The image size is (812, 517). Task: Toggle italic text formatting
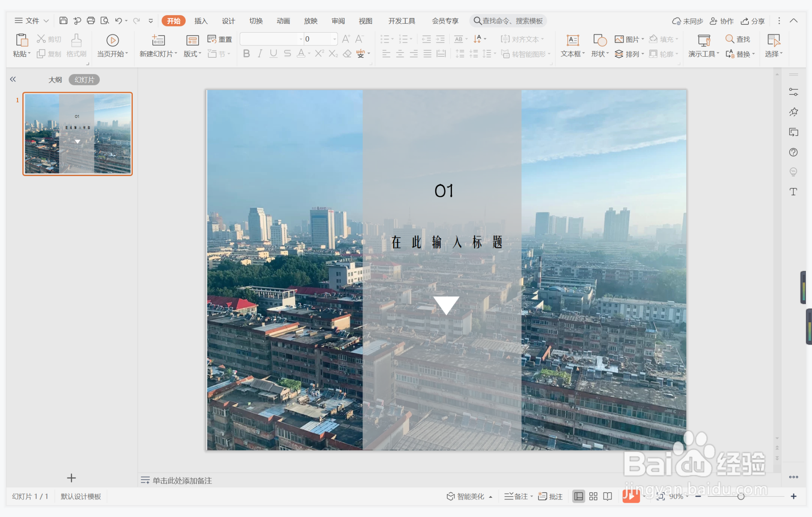tap(260, 54)
